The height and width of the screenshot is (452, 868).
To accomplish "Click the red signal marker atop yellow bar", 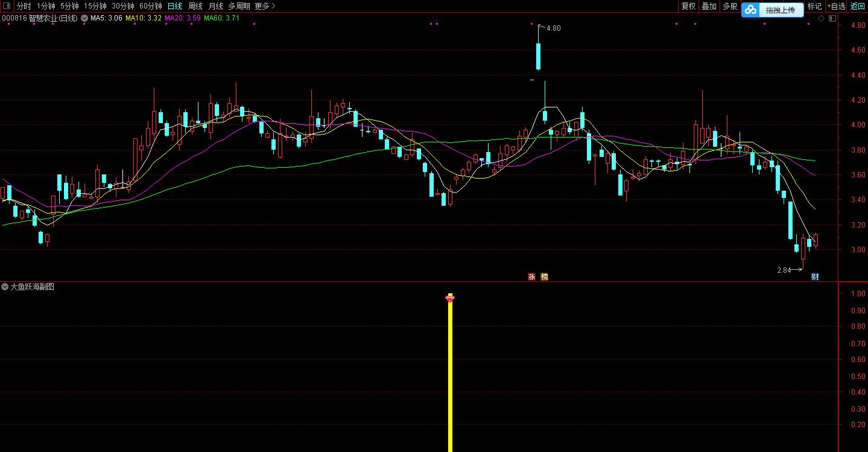I will point(450,298).
